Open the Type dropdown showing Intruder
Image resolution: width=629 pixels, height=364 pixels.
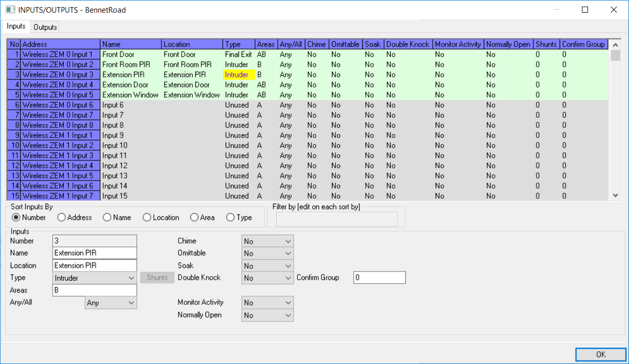click(95, 278)
